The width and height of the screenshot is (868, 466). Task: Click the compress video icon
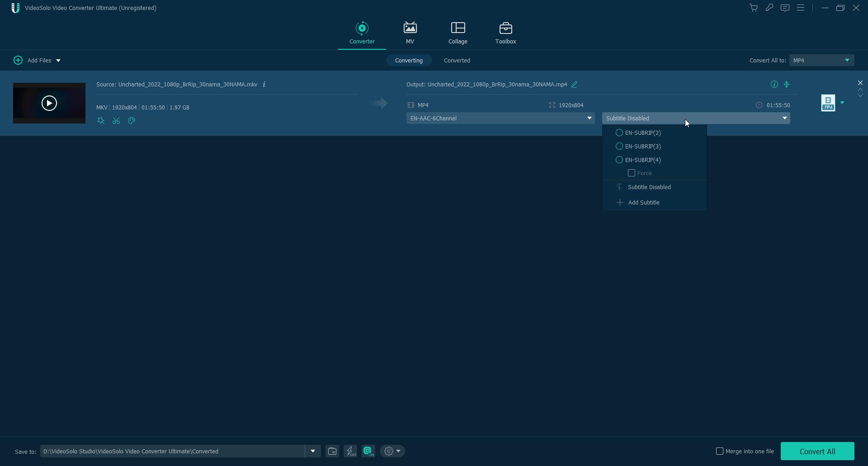(x=787, y=84)
